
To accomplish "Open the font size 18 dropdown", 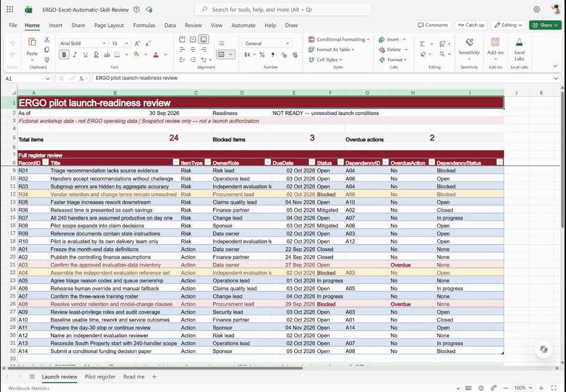I will (x=127, y=43).
